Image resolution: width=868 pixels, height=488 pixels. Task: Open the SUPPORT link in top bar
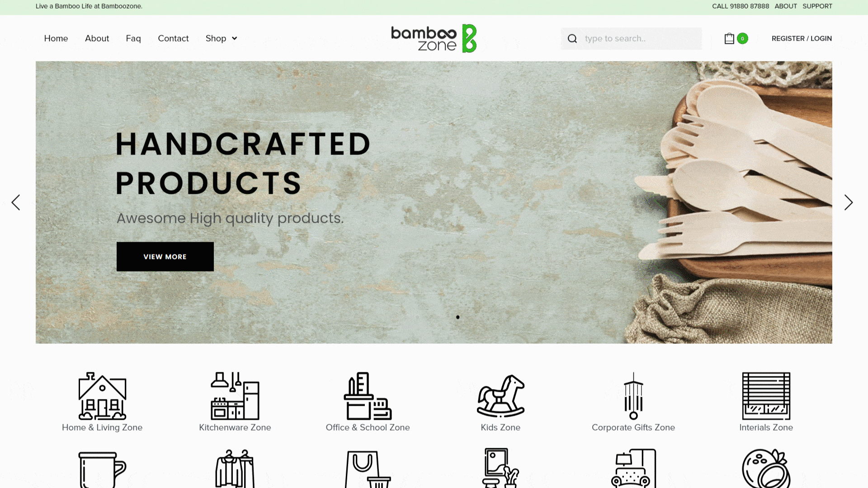click(817, 6)
